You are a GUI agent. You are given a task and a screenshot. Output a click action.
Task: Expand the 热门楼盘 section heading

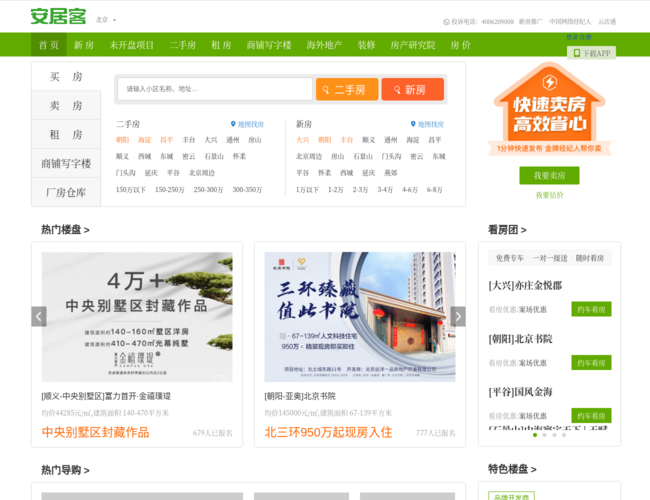pos(65,230)
